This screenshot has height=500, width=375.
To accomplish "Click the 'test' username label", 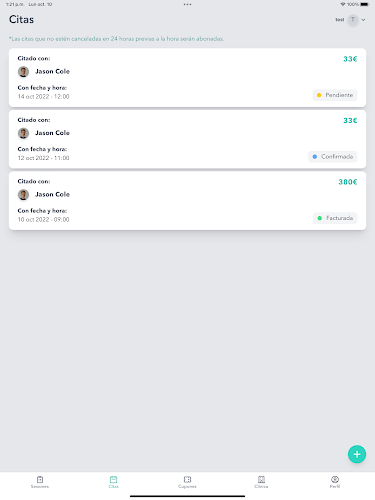I will click(x=340, y=20).
